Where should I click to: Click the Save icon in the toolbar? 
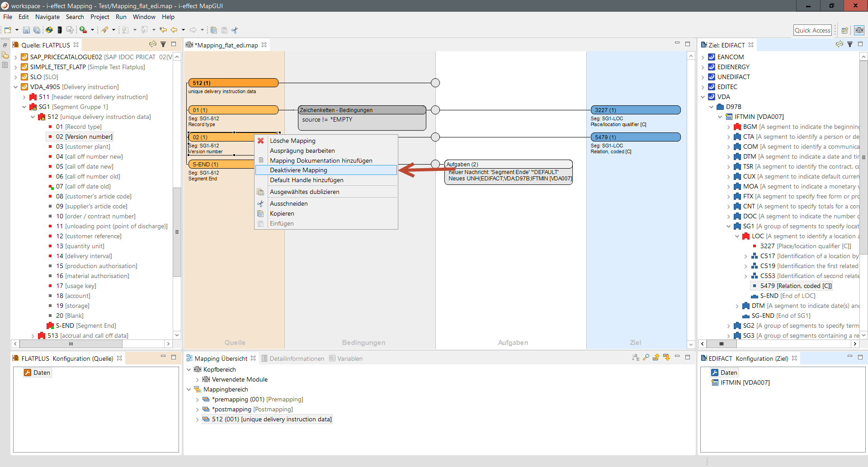coord(26,30)
